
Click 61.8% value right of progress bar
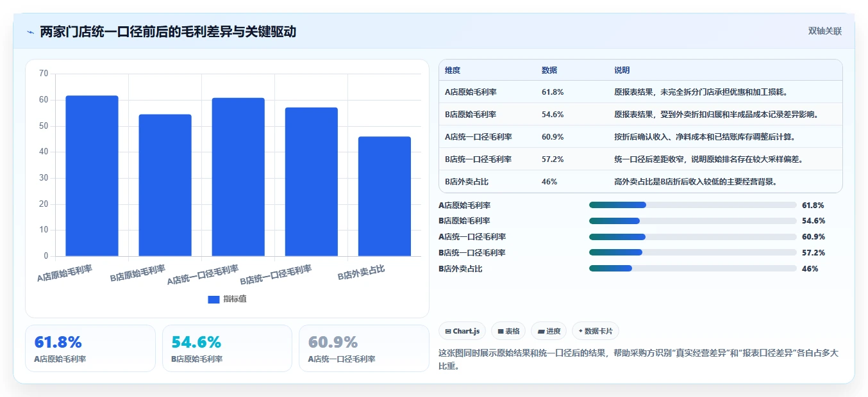pos(813,205)
